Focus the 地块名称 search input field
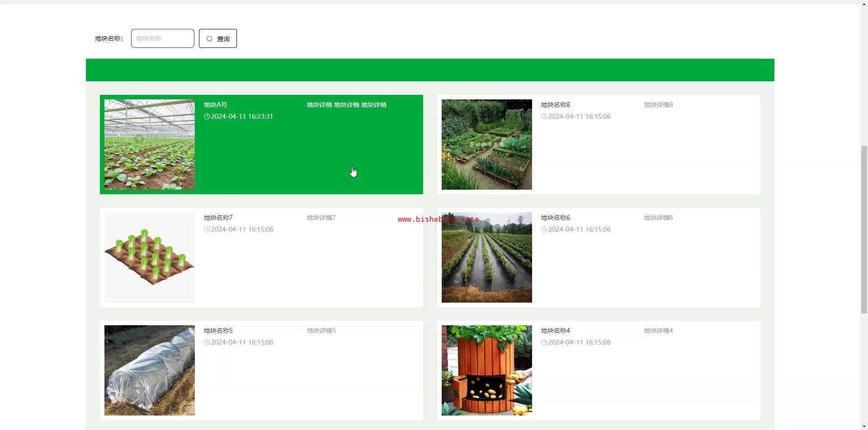The width and height of the screenshot is (868, 430). click(x=163, y=38)
